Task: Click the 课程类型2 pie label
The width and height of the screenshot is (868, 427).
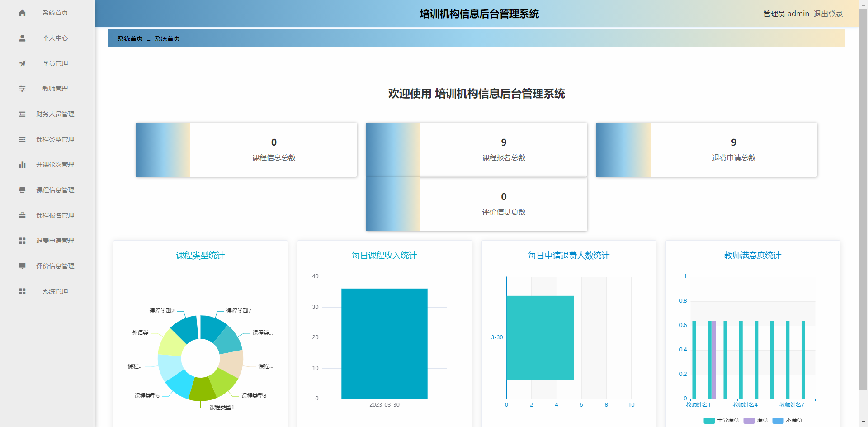Action: [x=162, y=311]
